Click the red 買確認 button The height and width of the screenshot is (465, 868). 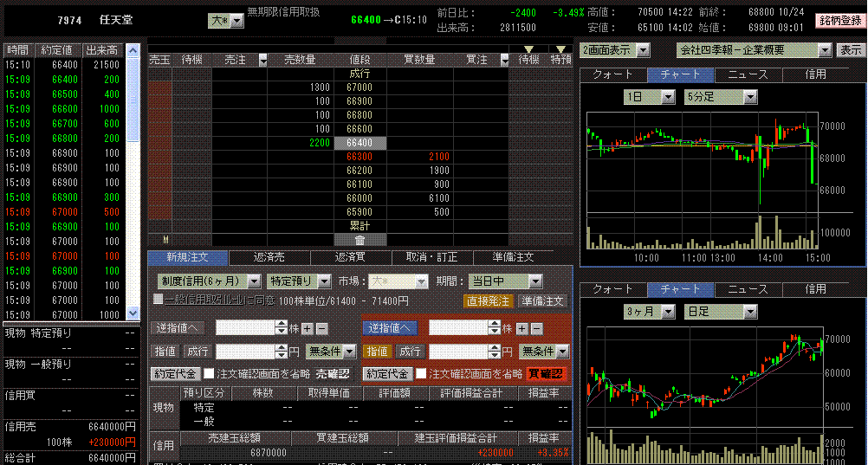(546, 374)
